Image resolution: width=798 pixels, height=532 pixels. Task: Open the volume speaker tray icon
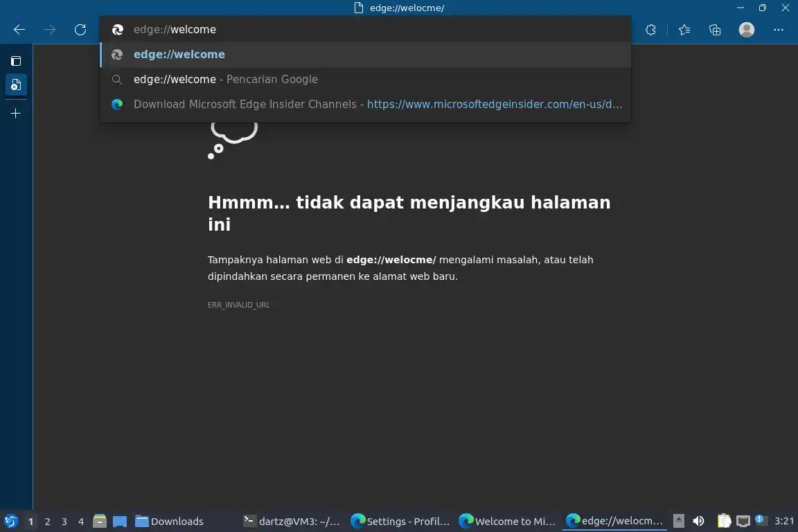tap(699, 521)
